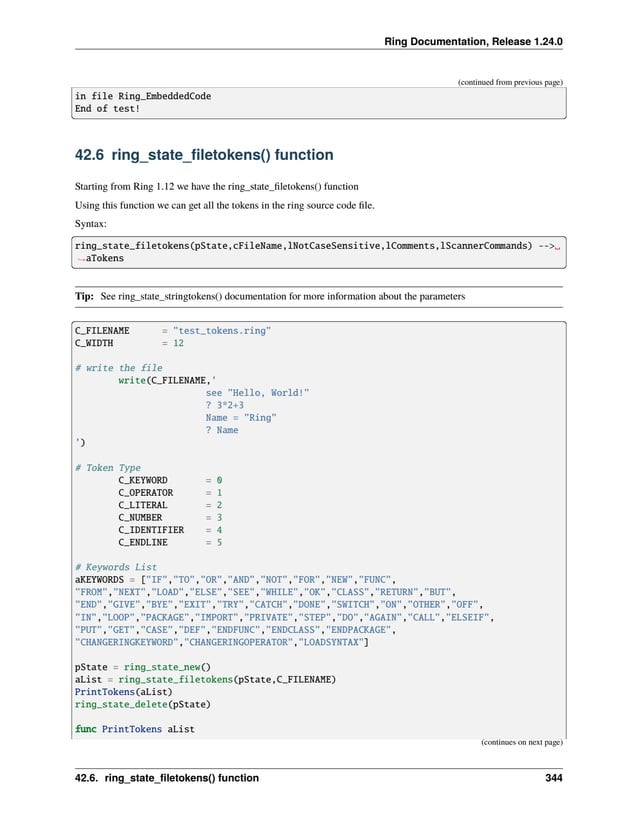Click the "# Token Type" comment
Viewport: 638px width, 825px height.
point(107,468)
